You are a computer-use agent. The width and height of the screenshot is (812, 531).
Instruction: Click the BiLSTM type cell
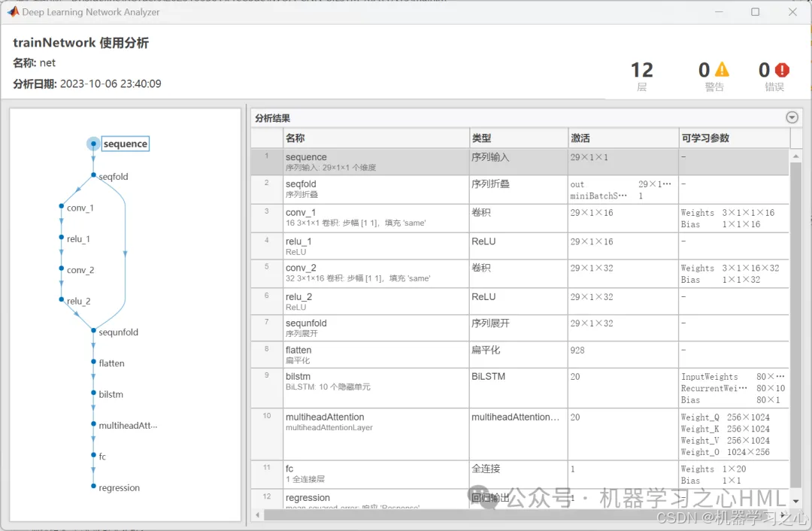click(518, 388)
